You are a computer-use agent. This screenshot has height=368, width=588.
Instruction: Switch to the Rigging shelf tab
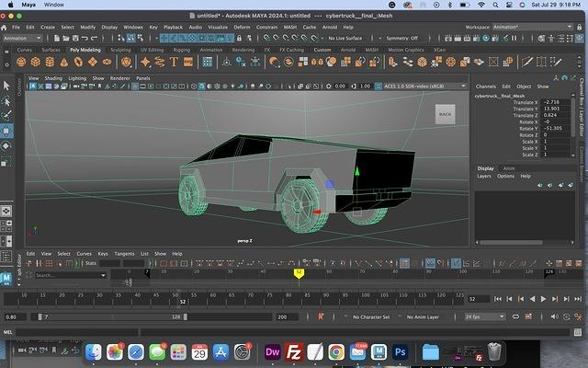182,50
